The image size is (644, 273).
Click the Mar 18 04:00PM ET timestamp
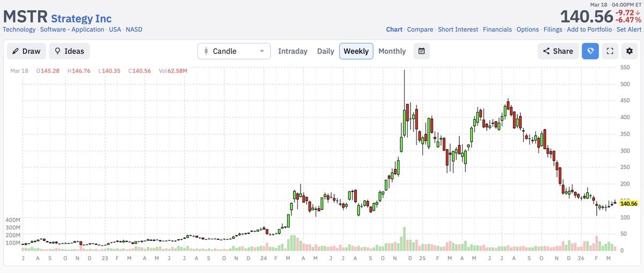point(616,4)
